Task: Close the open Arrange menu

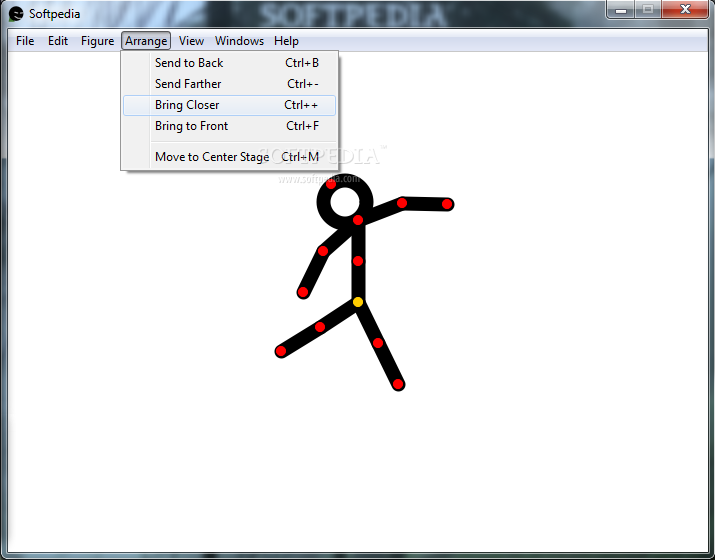Action: 146,41
